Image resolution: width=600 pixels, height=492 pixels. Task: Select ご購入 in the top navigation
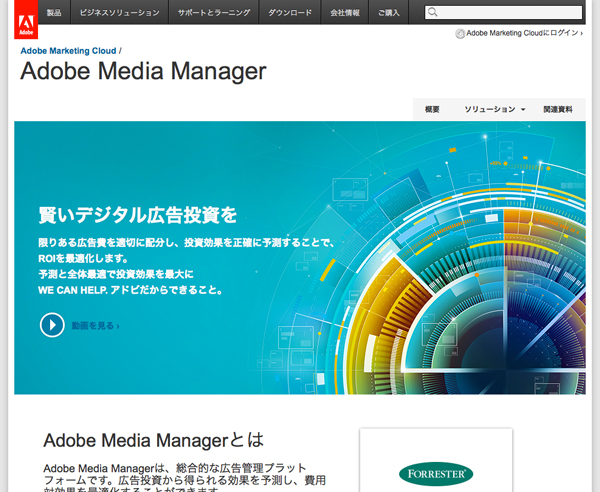389,13
